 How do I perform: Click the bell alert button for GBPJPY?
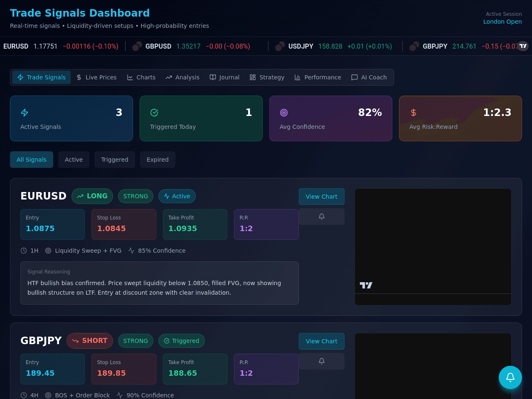(322, 361)
